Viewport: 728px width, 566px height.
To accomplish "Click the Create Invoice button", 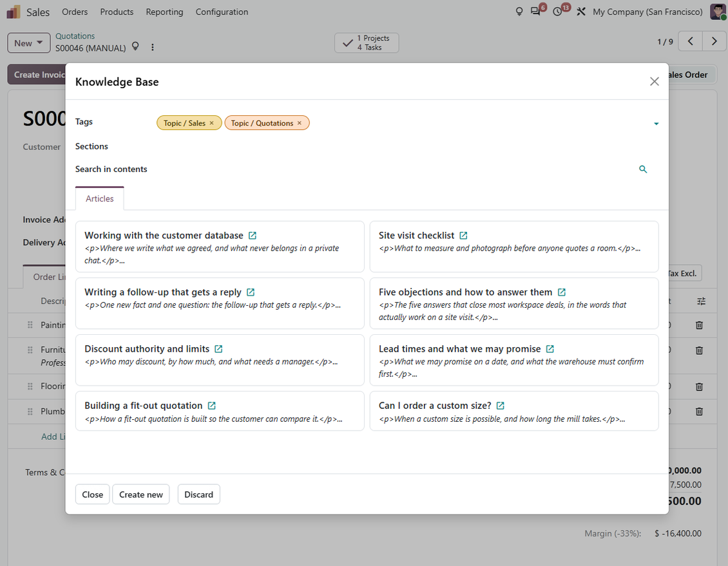I will 37,75.
